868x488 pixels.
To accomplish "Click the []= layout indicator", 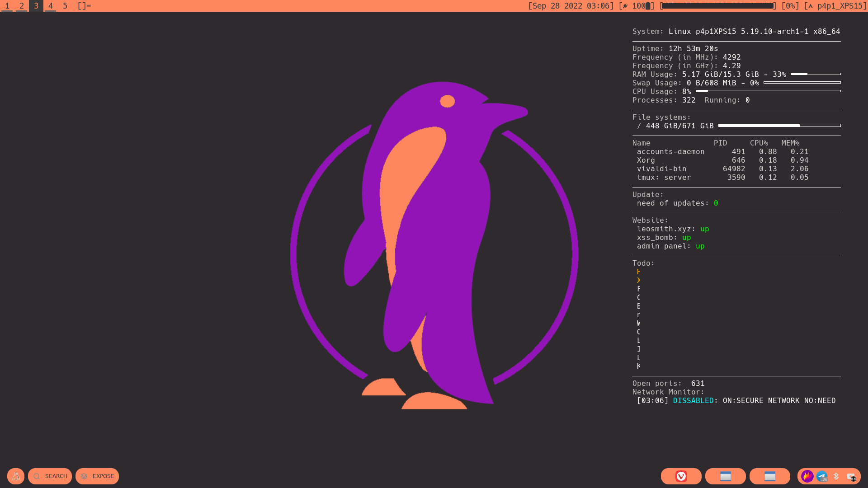I will pyautogui.click(x=84, y=6).
